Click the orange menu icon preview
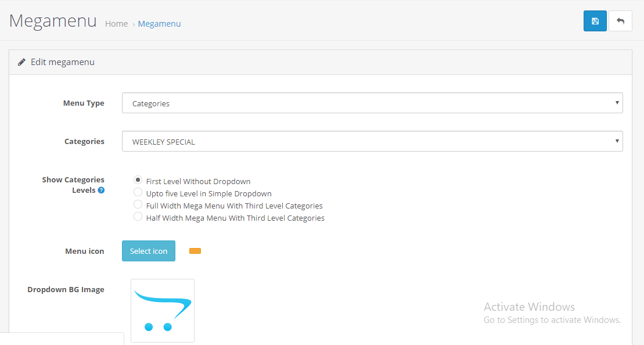The height and width of the screenshot is (345, 644). pos(195,251)
